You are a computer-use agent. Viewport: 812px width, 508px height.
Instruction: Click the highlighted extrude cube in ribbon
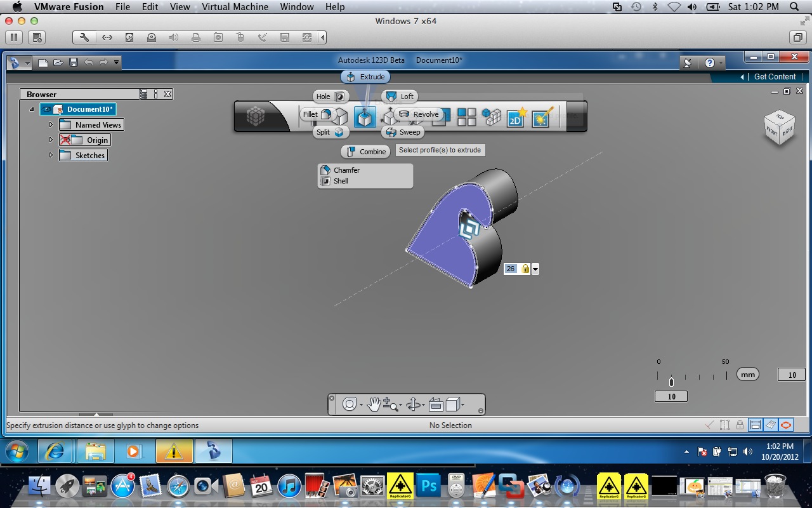coord(365,117)
